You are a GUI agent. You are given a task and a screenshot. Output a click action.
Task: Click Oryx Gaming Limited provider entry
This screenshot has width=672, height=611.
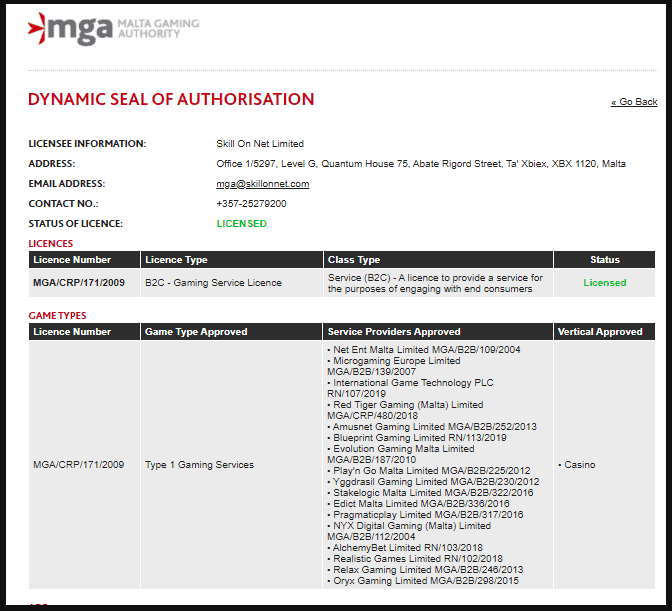click(x=423, y=581)
